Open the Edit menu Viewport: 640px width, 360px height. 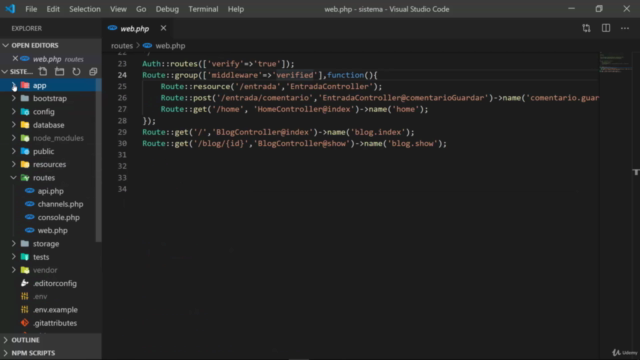[x=53, y=9]
